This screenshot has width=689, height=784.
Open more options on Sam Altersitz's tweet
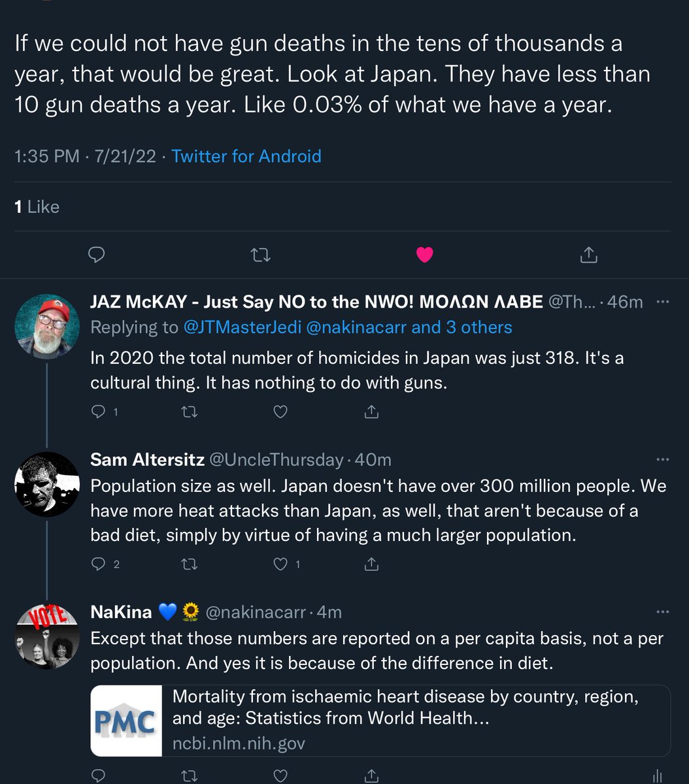[662, 460]
